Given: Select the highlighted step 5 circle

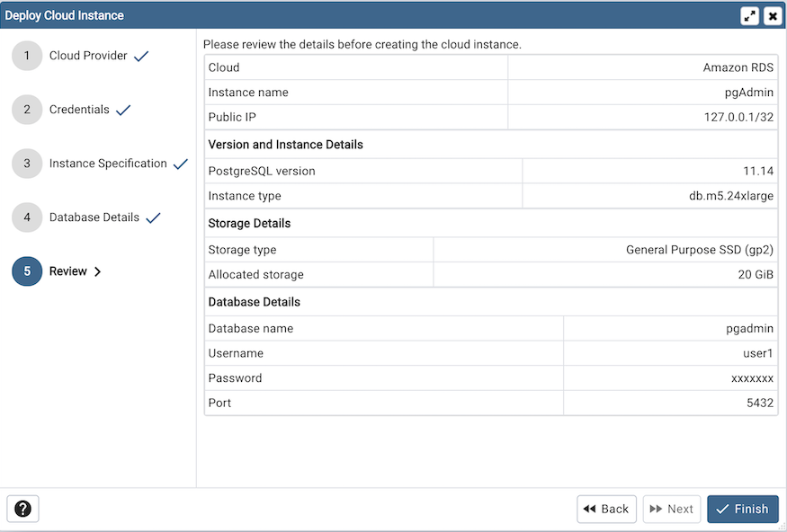Looking at the screenshot, I should 26,270.
